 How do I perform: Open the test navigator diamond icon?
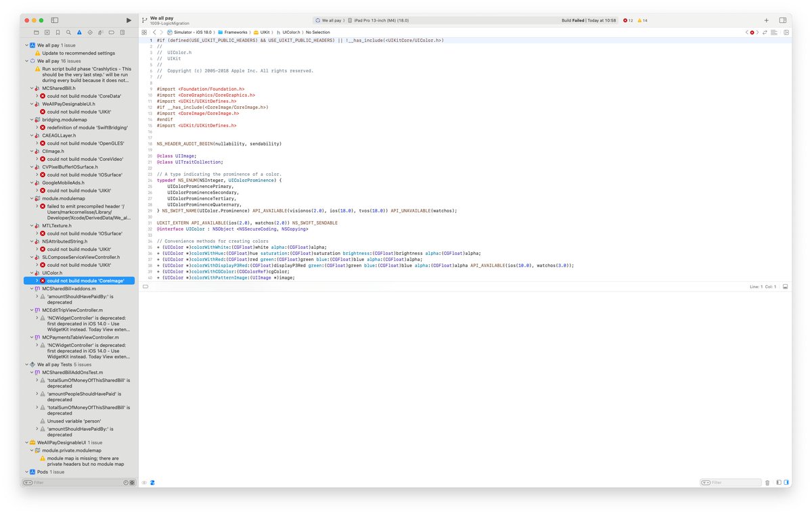90,32
